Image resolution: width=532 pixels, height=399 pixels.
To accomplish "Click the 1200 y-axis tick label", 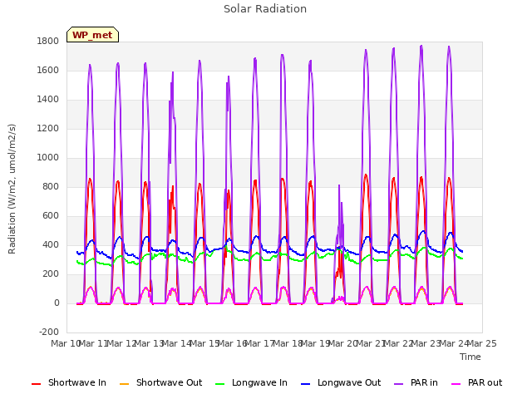I will tap(48, 129).
